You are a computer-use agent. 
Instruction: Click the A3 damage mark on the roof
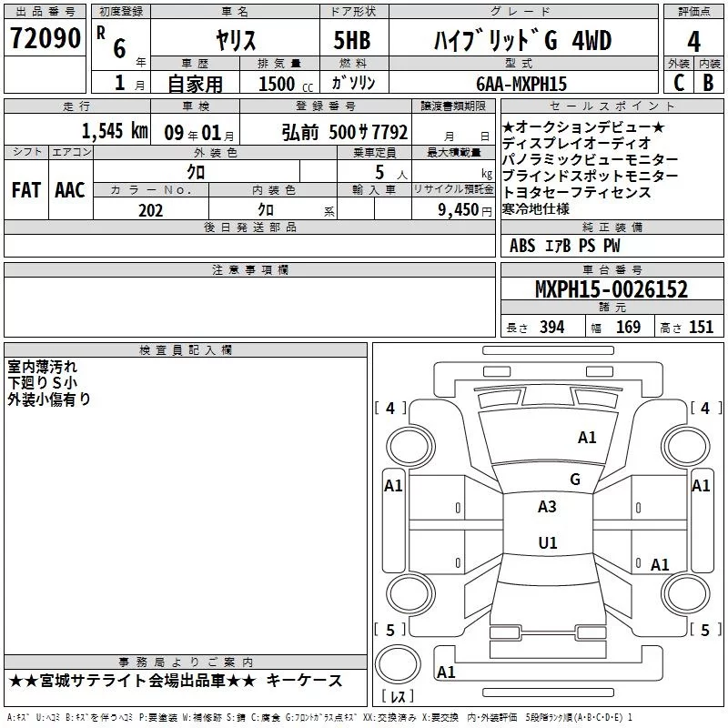coord(547,507)
